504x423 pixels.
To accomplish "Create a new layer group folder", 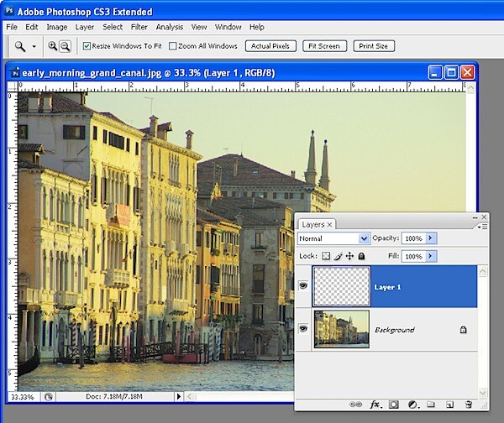I will (x=431, y=404).
